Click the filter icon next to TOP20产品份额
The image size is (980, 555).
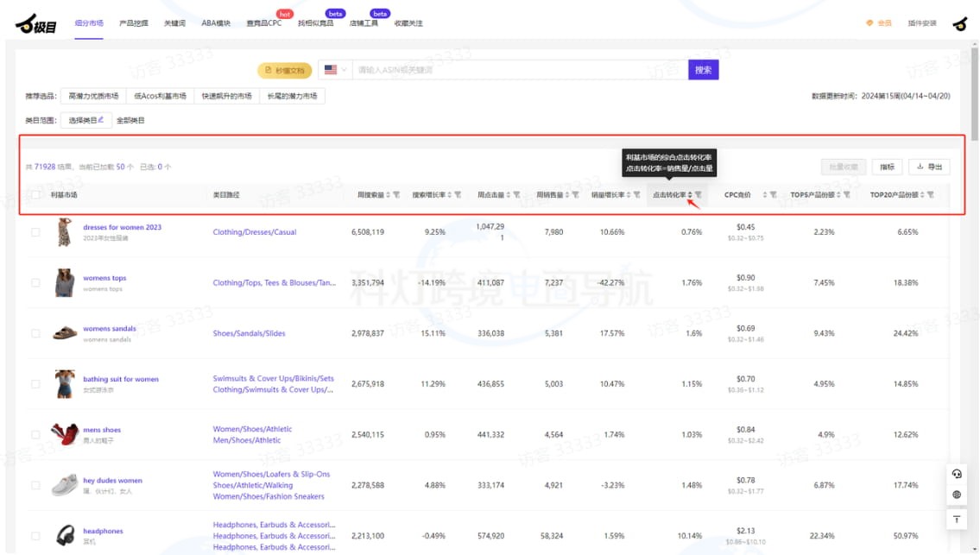(931, 195)
